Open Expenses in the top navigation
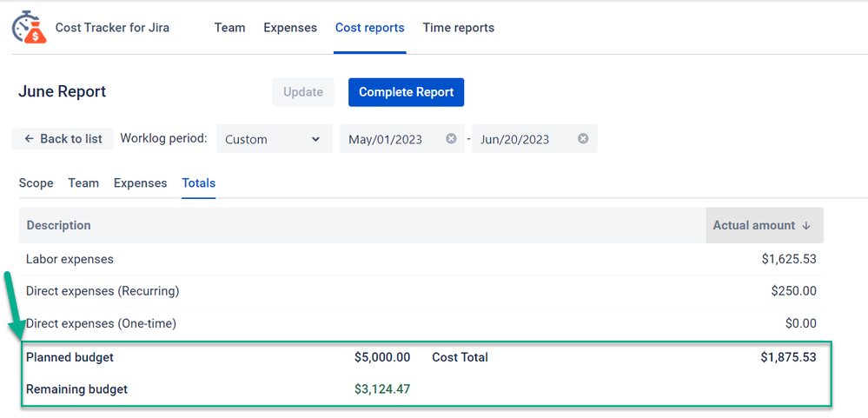Screen dimensions: 868x418 coord(290,28)
